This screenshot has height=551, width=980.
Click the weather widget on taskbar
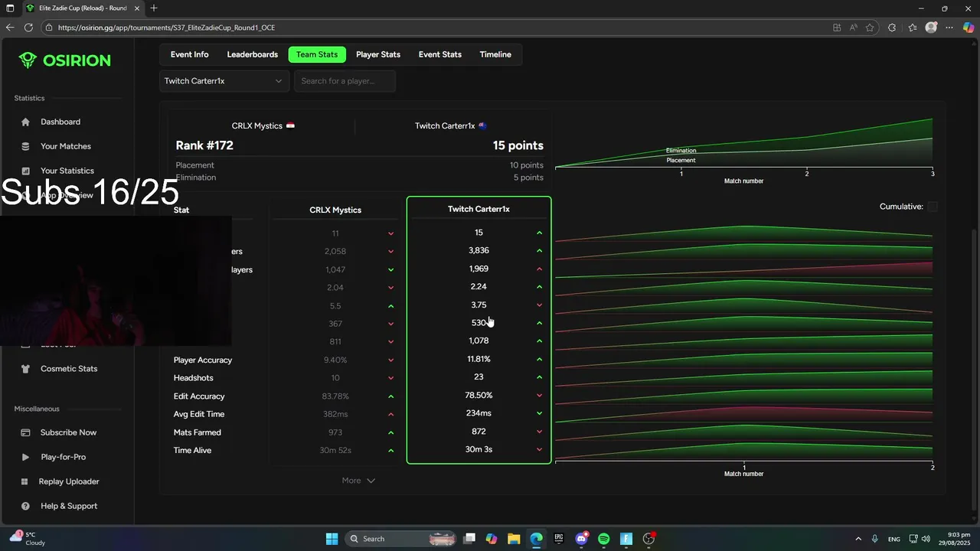pos(28,539)
